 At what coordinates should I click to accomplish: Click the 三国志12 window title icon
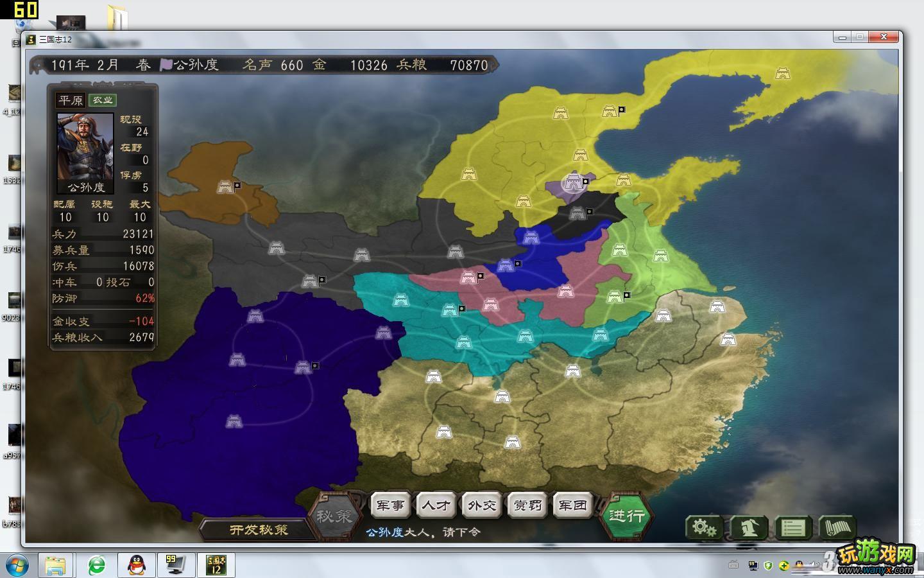click(x=31, y=39)
